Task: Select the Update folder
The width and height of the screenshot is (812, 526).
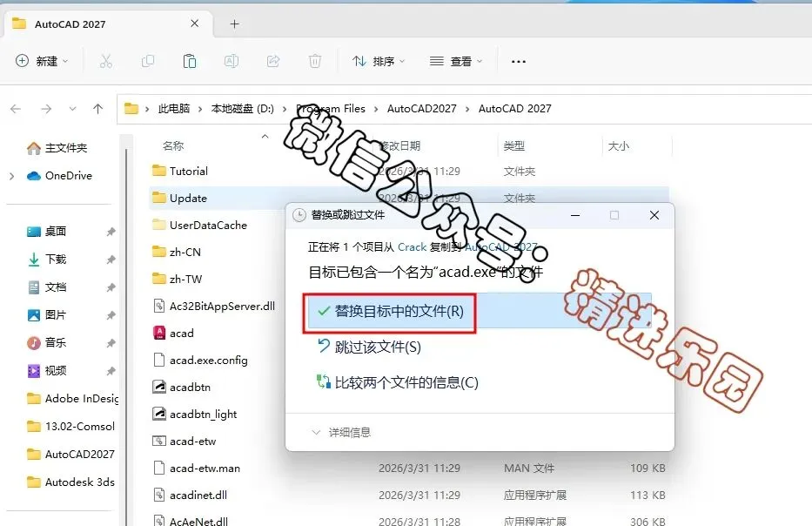Action: pos(179,198)
